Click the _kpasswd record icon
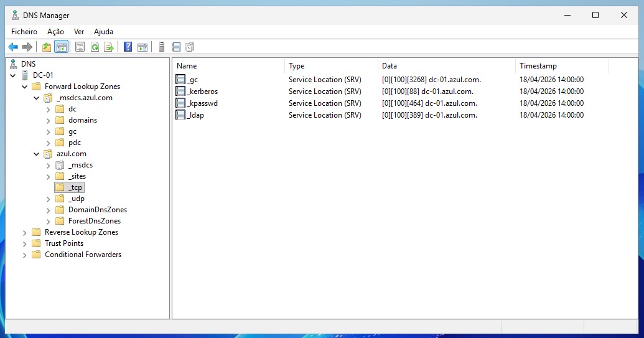The image size is (644, 338). tap(180, 103)
